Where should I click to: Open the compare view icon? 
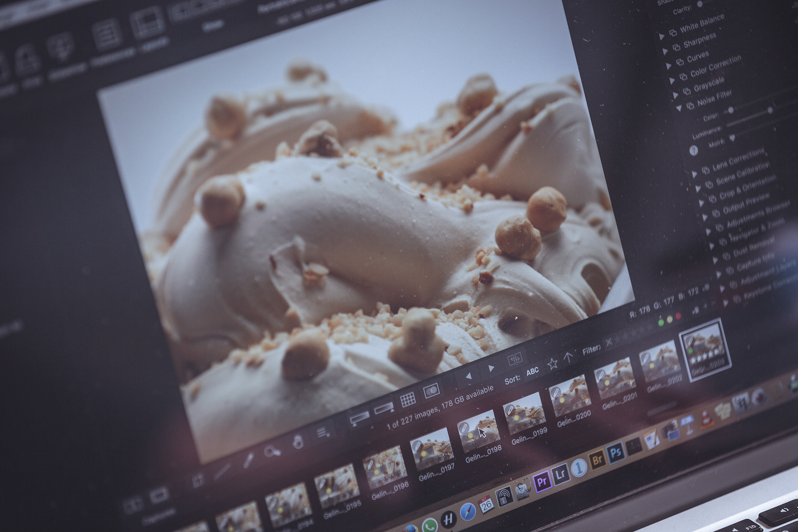515,358
